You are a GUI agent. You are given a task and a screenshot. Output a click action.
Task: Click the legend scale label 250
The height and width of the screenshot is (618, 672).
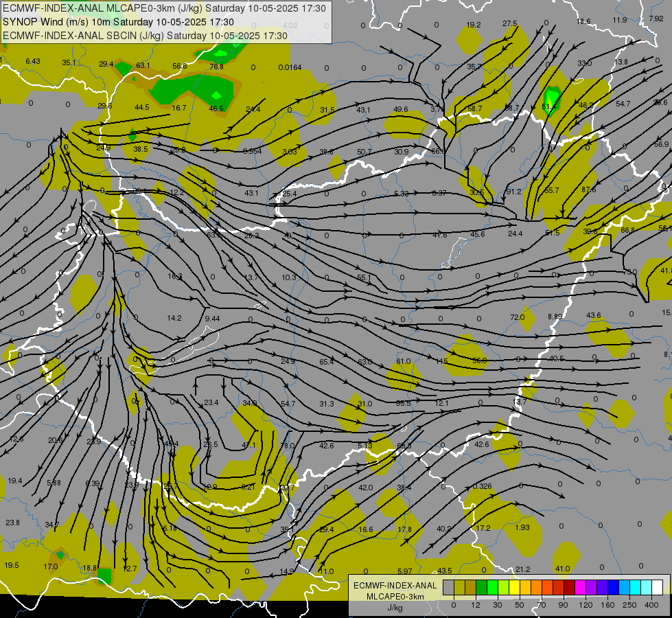click(x=629, y=605)
